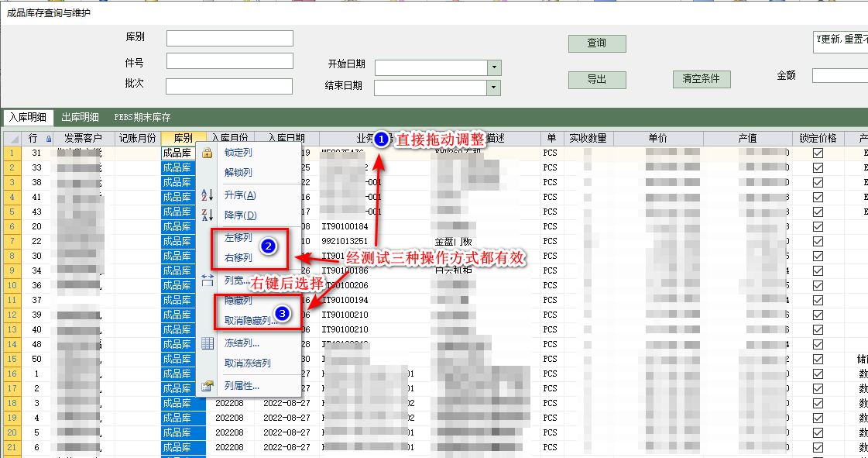
Task: Switch to the 出库明细 tab
Action: click(x=80, y=118)
